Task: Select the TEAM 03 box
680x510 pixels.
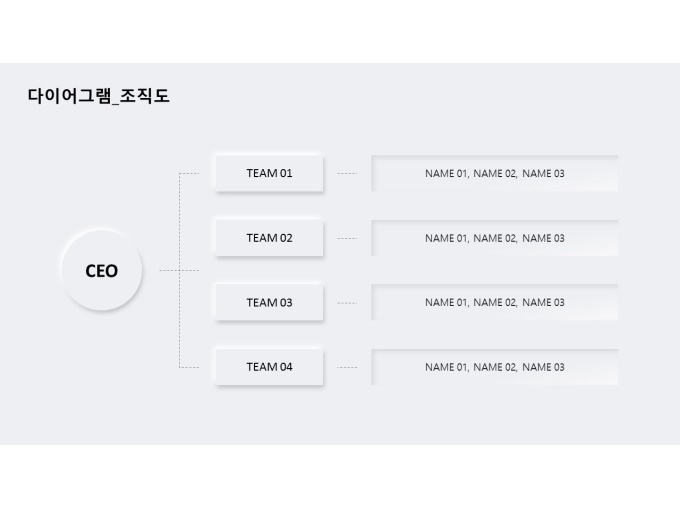Action: click(269, 302)
